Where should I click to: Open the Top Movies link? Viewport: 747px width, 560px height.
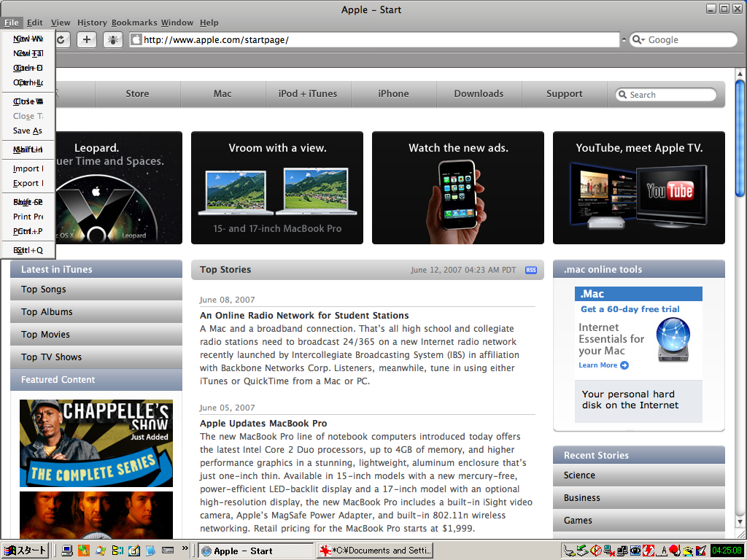click(x=96, y=335)
